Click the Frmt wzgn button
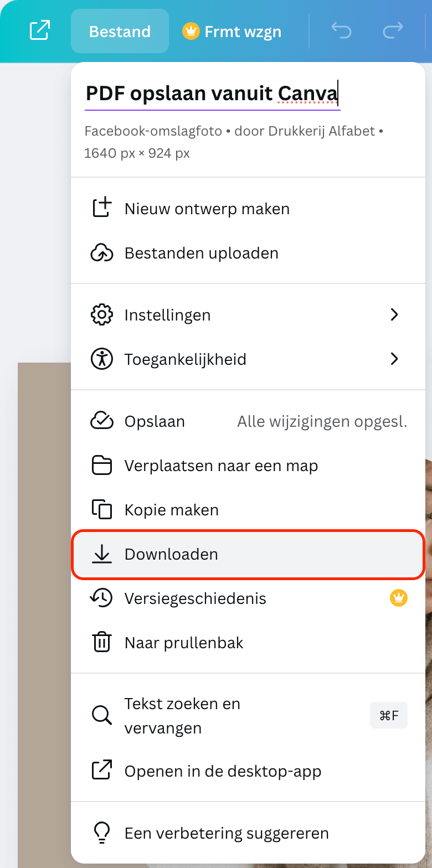The width and height of the screenshot is (432, 868). [232, 32]
